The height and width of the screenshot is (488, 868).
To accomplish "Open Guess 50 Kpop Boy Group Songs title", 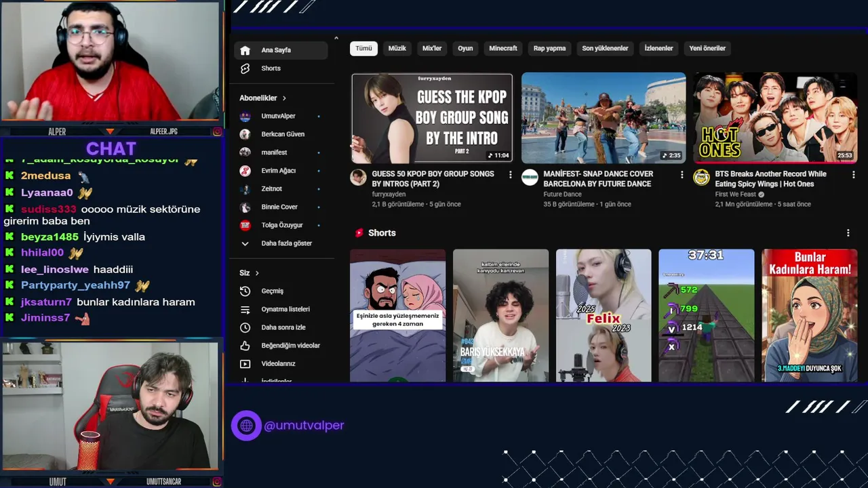I will coord(433,179).
